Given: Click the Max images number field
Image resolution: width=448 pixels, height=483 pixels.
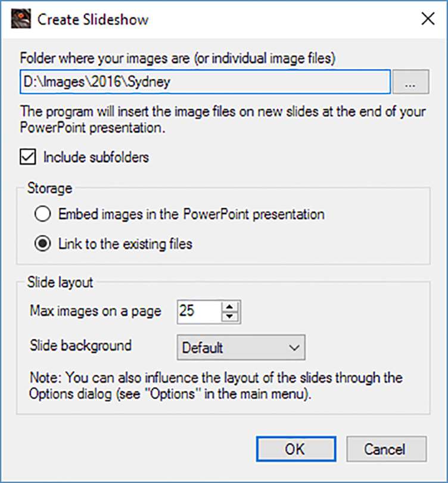Looking at the screenshot, I should tap(198, 311).
